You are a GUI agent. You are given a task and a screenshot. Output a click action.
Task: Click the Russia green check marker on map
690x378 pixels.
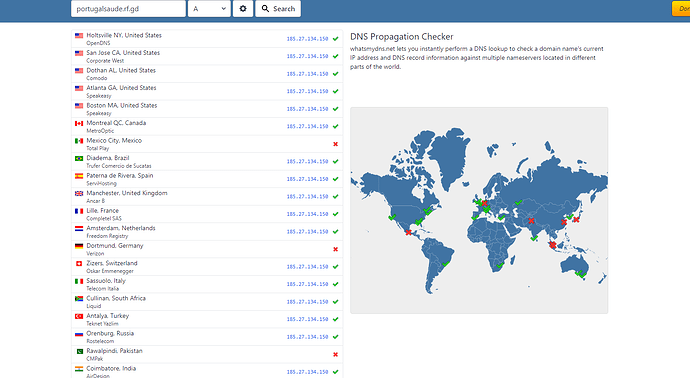[518, 202]
